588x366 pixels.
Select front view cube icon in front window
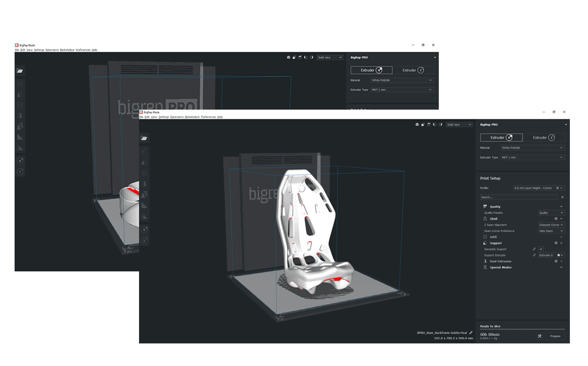tap(423, 125)
